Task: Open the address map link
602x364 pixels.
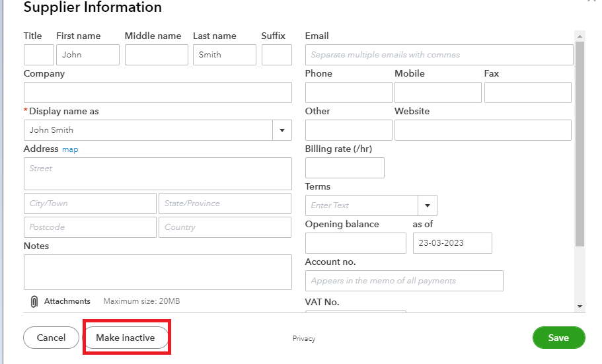Action: point(70,149)
